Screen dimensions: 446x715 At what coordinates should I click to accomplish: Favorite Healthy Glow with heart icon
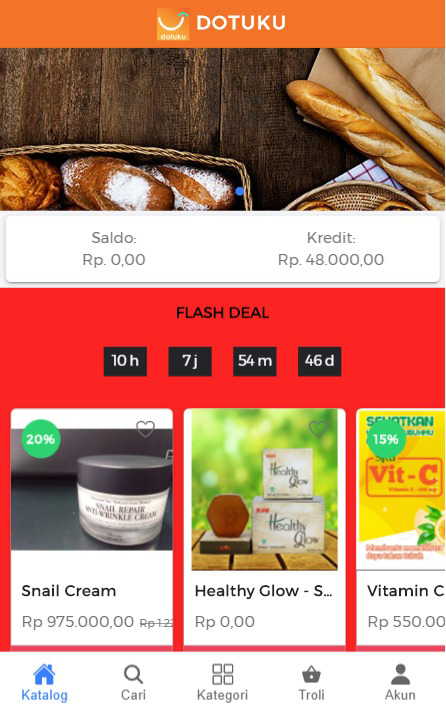pyautogui.click(x=318, y=428)
